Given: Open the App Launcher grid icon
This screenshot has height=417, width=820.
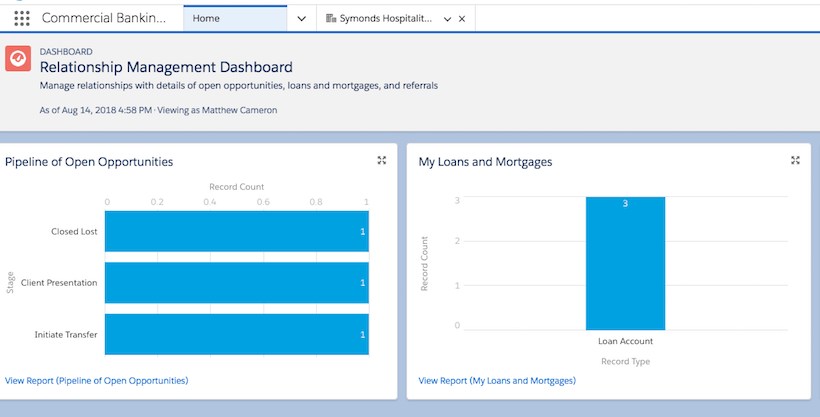Looking at the screenshot, I should coord(22,19).
